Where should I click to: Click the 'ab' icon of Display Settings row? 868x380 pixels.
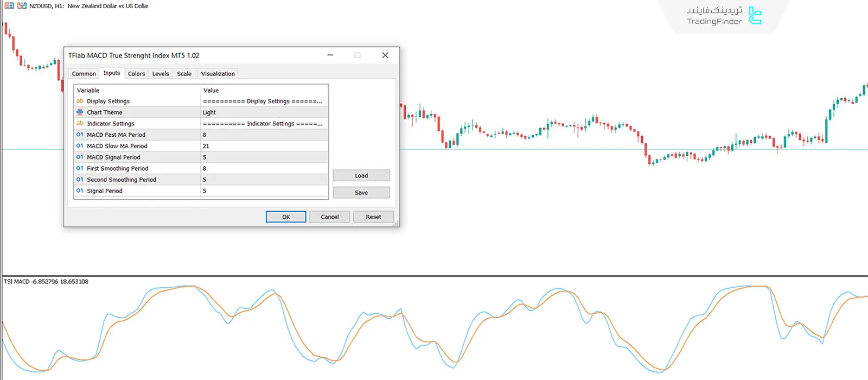point(80,101)
